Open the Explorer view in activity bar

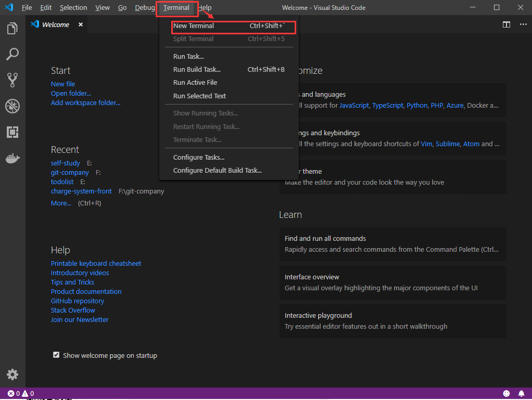pos(12,28)
